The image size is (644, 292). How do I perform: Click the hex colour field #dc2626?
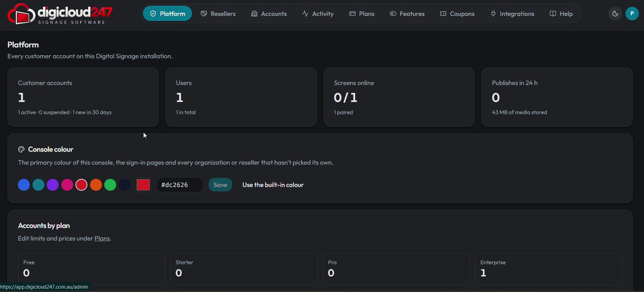(180, 185)
